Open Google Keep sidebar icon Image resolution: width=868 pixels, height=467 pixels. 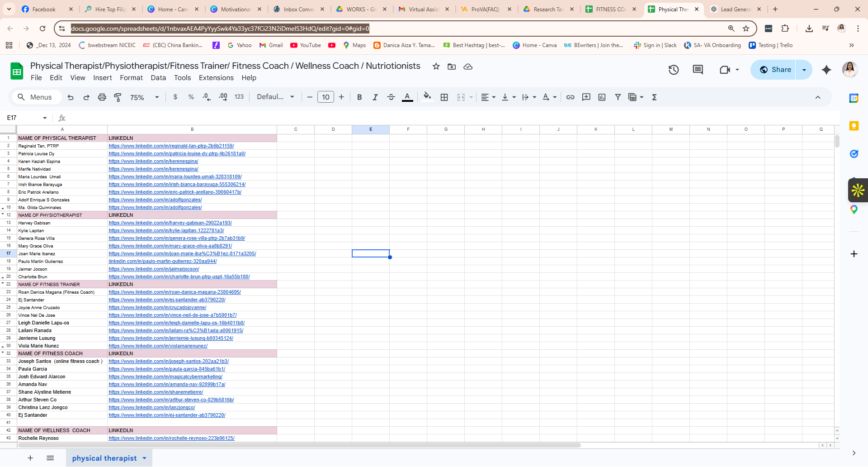854,126
